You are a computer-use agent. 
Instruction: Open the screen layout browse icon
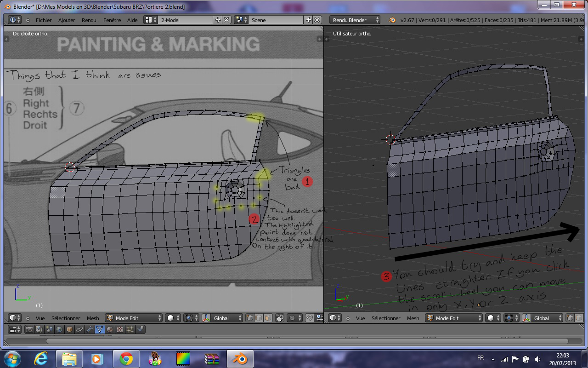click(x=151, y=20)
